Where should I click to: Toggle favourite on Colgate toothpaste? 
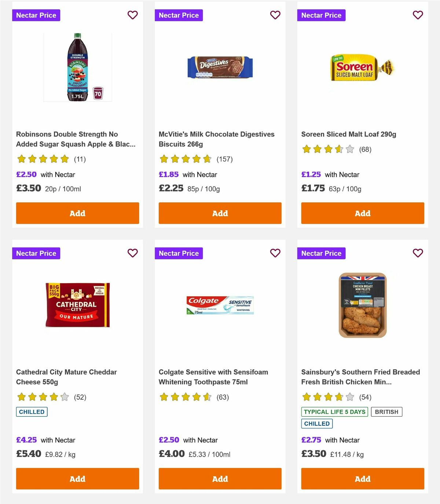point(275,253)
